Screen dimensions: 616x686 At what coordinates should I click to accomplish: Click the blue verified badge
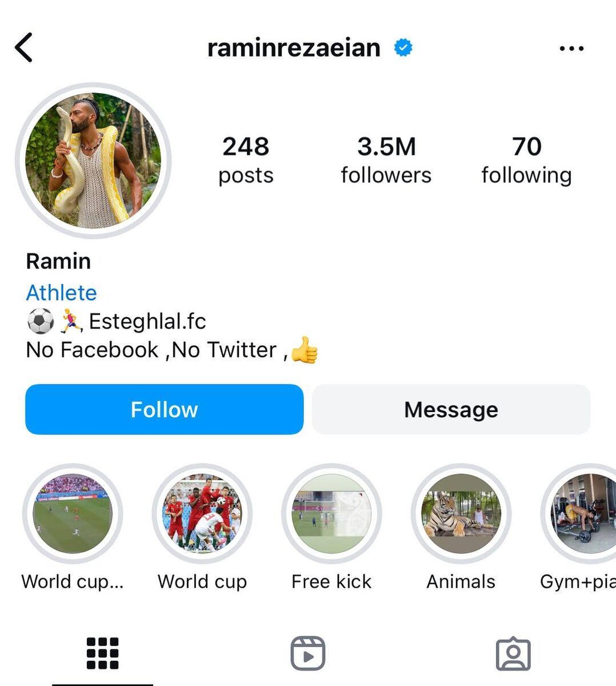point(403,48)
